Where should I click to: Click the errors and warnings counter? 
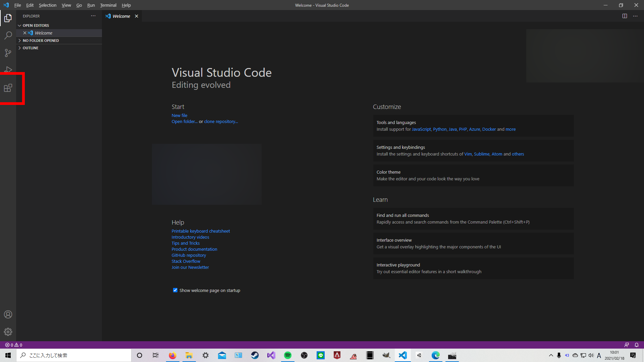pyautogui.click(x=13, y=345)
